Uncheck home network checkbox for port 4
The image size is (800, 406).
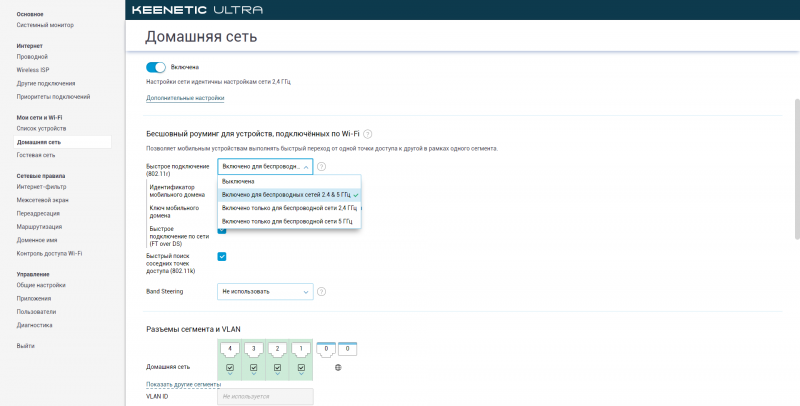pos(230,367)
